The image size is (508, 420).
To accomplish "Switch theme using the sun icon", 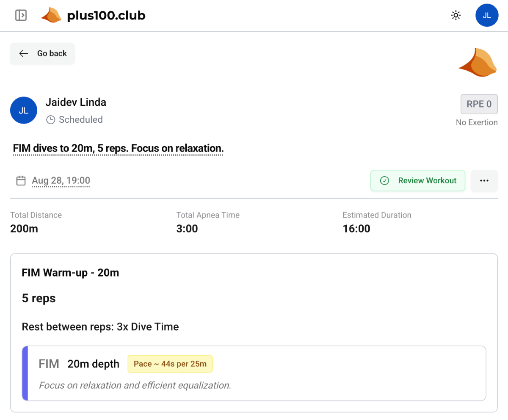I will pos(456,15).
